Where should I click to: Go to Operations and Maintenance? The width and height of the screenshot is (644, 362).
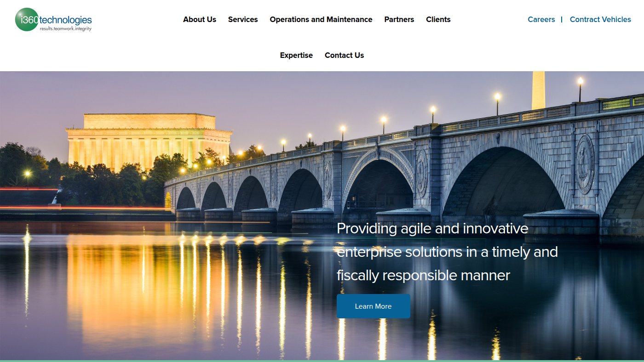[321, 19]
